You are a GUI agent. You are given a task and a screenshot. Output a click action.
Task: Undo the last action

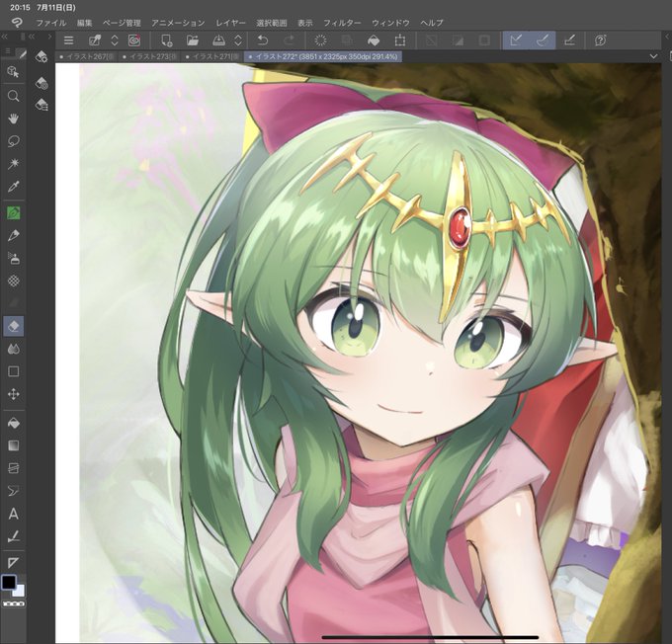coord(262,40)
